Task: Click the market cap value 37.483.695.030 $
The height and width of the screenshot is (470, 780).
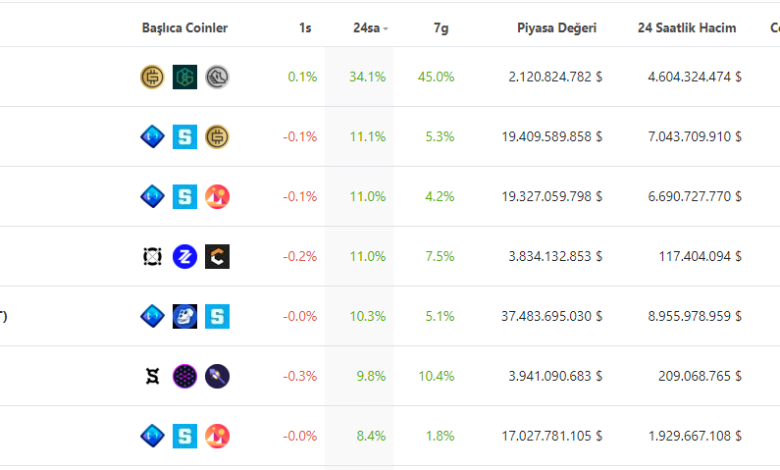Action: tap(552, 317)
